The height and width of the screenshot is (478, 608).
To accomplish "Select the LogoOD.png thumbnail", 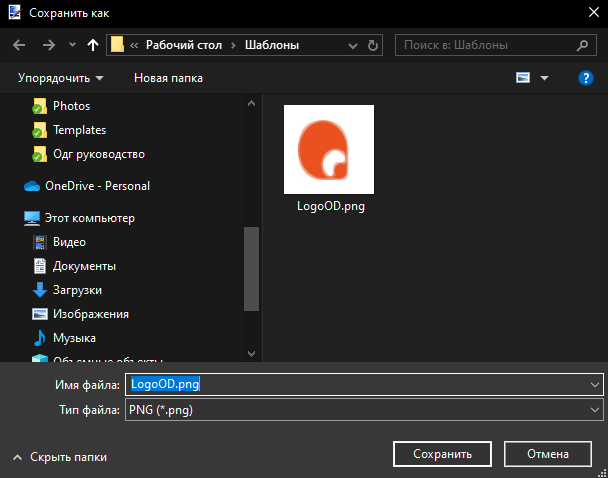I will [329, 149].
